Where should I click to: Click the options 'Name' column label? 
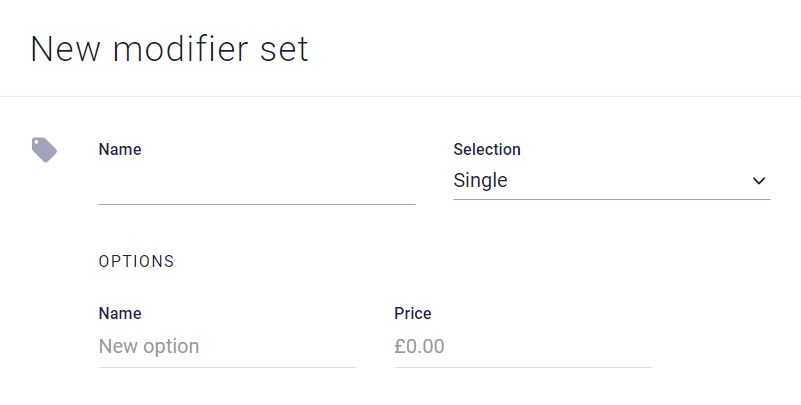pyautogui.click(x=120, y=313)
